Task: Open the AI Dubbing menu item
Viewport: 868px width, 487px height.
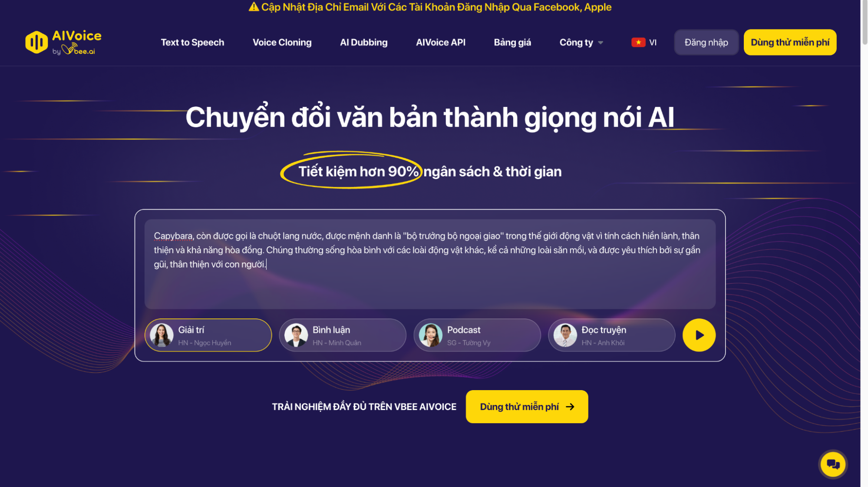Action: 363,42
